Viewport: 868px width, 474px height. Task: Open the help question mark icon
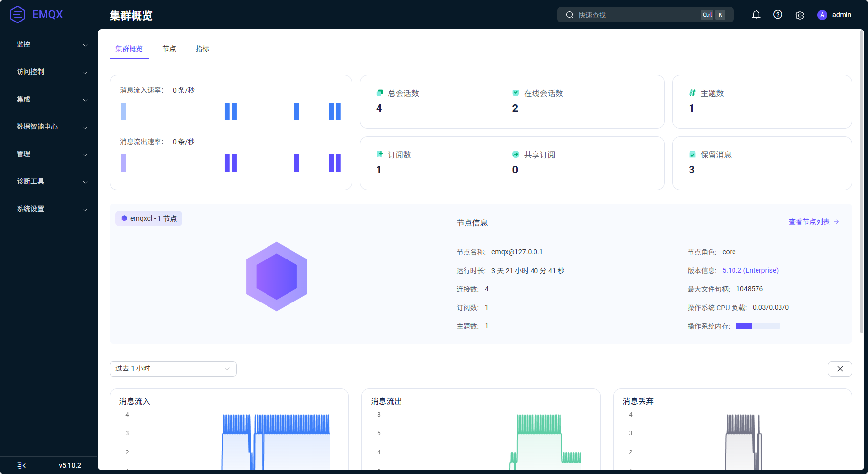click(x=778, y=15)
